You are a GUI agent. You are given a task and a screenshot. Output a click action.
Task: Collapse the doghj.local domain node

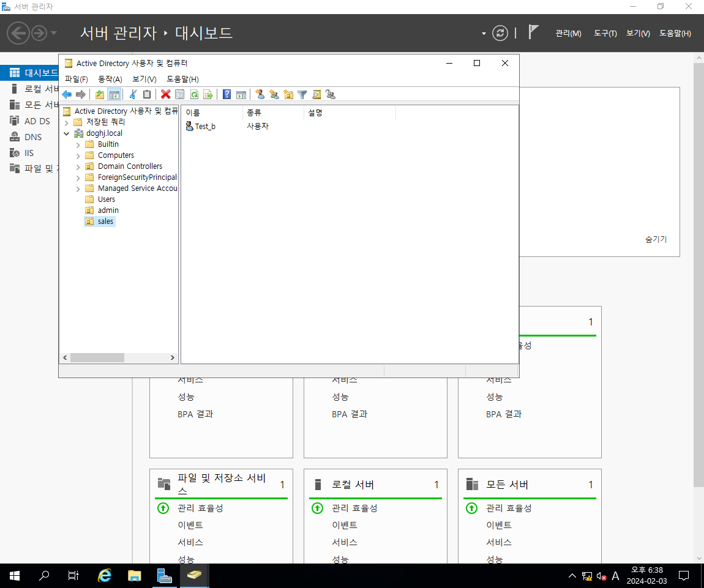[x=67, y=134]
